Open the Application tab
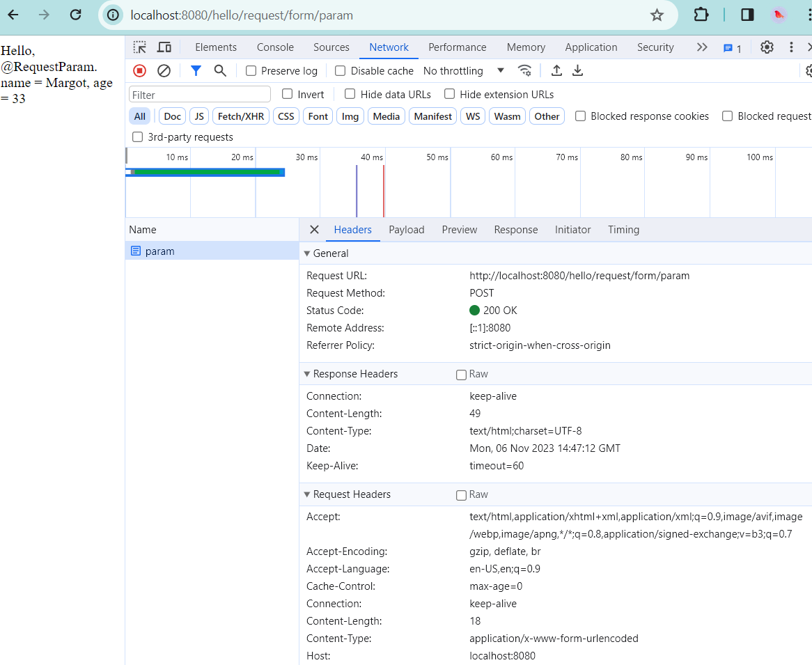Viewport: 812px width, 665px height. [x=591, y=47]
